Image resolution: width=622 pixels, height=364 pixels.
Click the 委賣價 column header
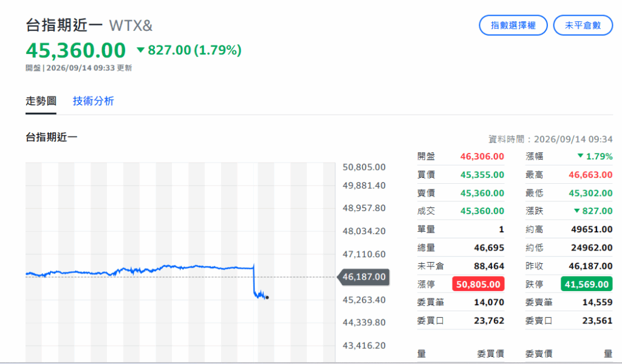click(539, 354)
